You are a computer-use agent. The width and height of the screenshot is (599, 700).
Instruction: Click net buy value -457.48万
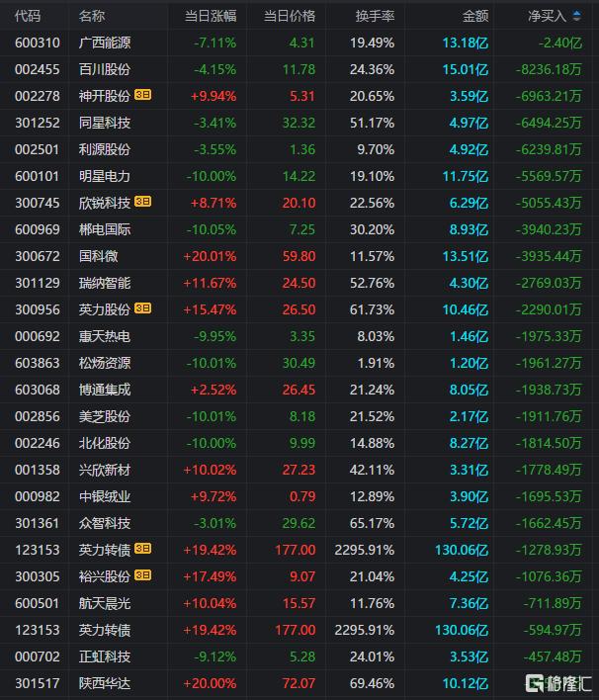click(x=553, y=656)
